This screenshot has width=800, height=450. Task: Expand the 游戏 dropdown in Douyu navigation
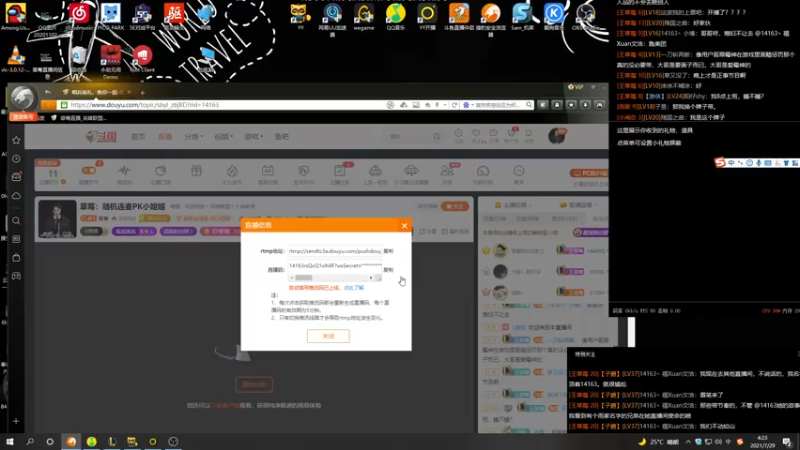(253, 137)
